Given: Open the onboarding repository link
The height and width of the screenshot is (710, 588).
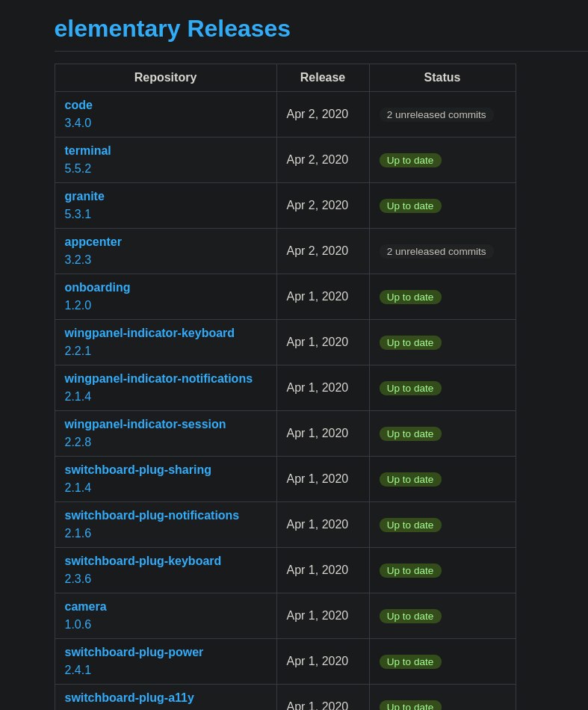Looking at the screenshot, I should point(97,288).
